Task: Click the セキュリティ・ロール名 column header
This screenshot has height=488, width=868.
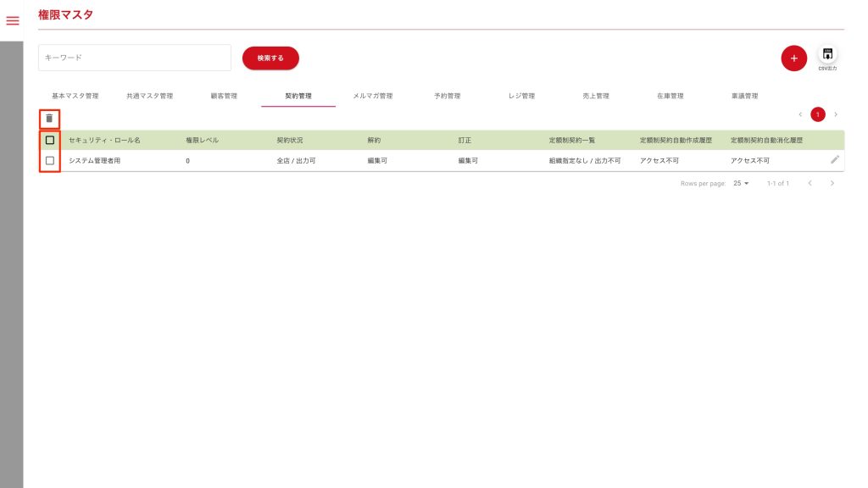Action: click(x=104, y=140)
